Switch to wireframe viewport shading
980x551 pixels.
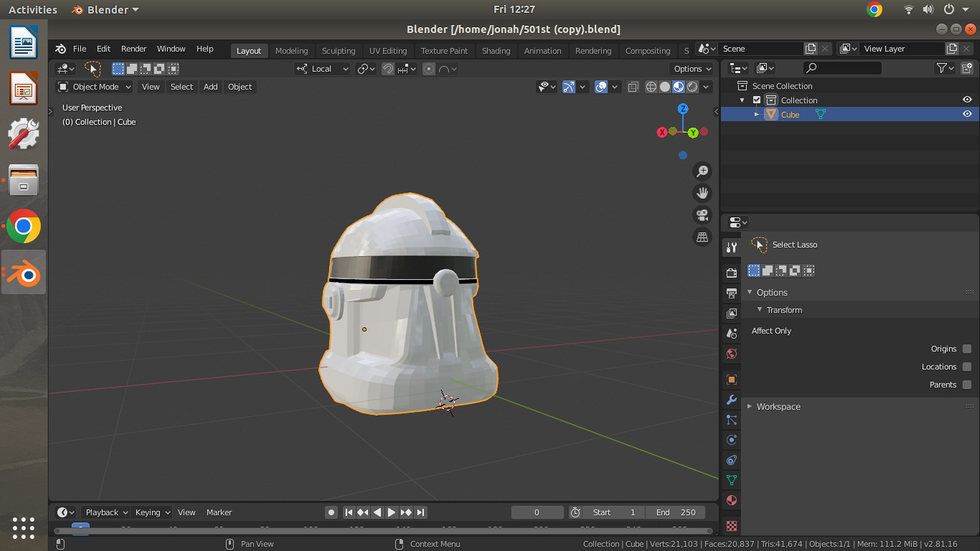click(651, 87)
